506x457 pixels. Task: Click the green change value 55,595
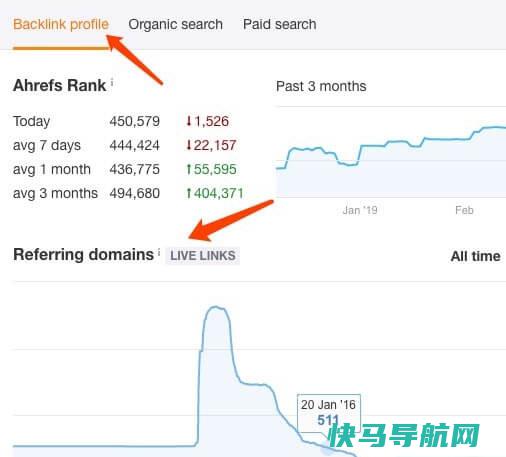click(211, 169)
